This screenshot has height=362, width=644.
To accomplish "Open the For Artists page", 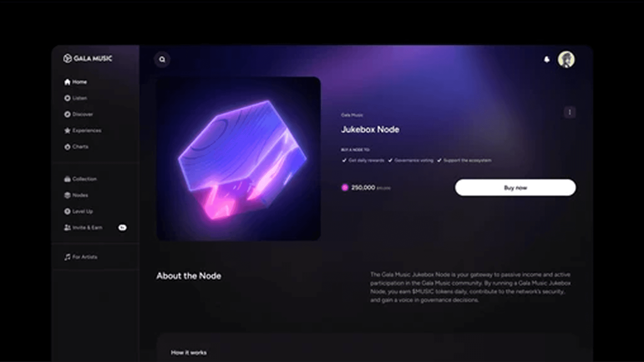I will click(81, 257).
